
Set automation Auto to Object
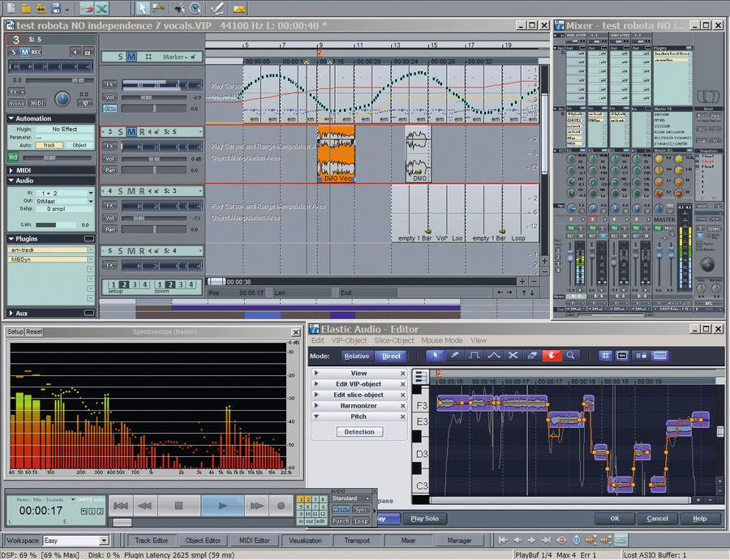(x=79, y=145)
